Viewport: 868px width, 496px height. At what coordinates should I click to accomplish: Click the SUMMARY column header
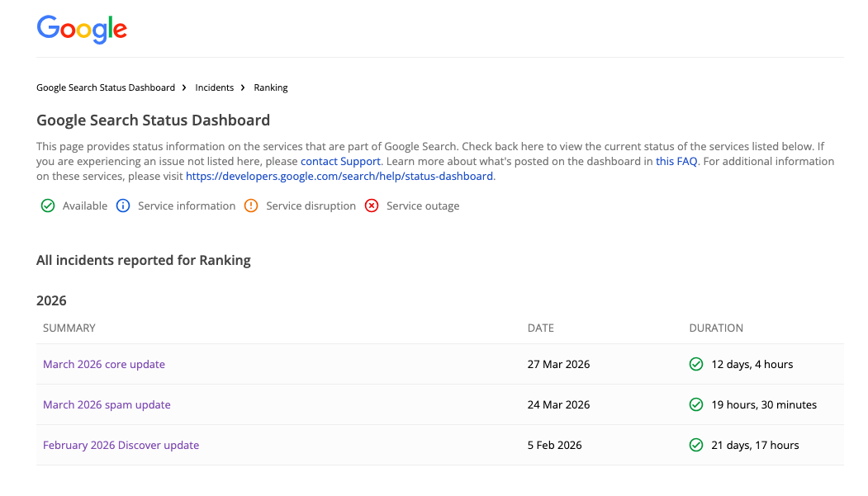[x=69, y=328]
